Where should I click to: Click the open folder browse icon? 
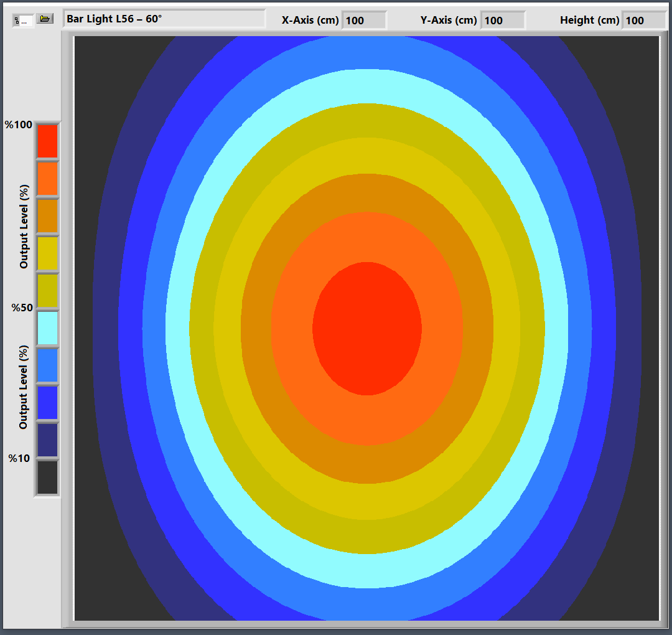pyautogui.click(x=44, y=19)
